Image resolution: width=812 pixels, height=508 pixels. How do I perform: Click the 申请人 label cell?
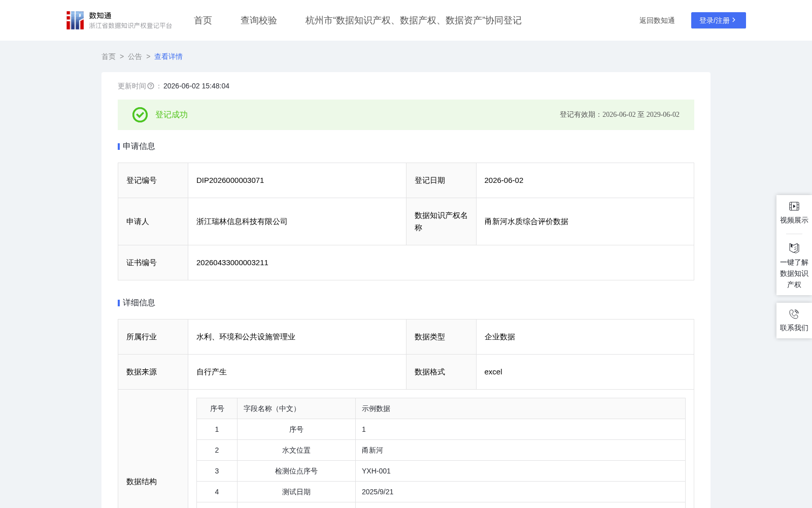[x=153, y=221]
